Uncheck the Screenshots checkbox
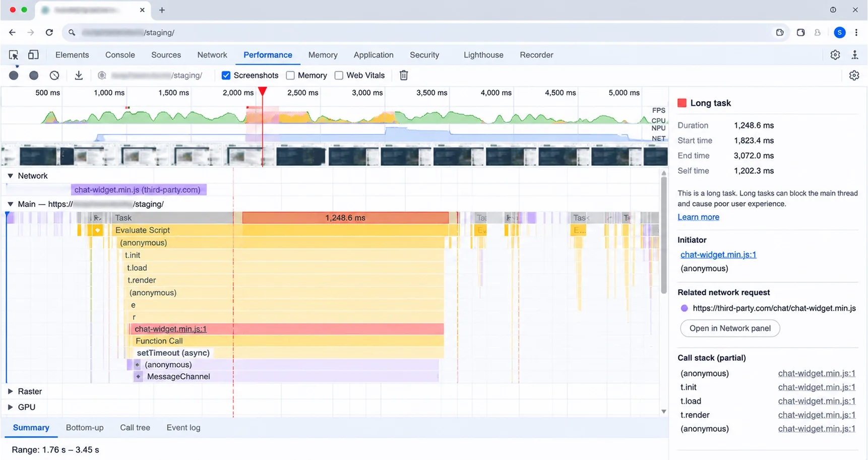868x460 pixels. (x=226, y=75)
